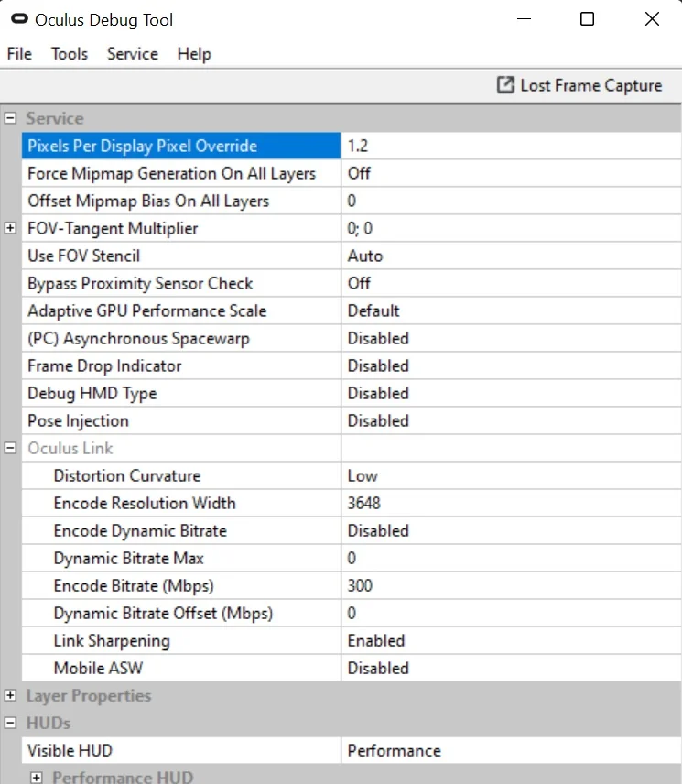Open the Service menu

[x=133, y=53]
